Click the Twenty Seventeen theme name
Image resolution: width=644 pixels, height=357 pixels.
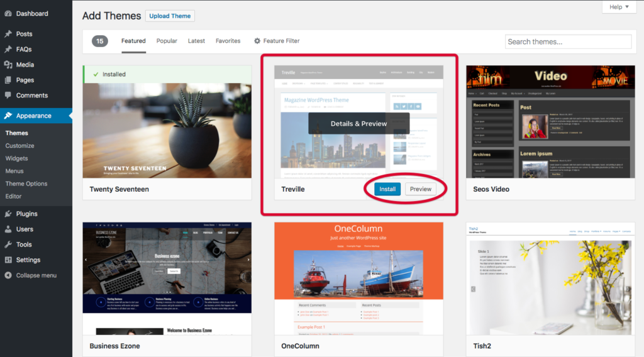click(x=119, y=189)
